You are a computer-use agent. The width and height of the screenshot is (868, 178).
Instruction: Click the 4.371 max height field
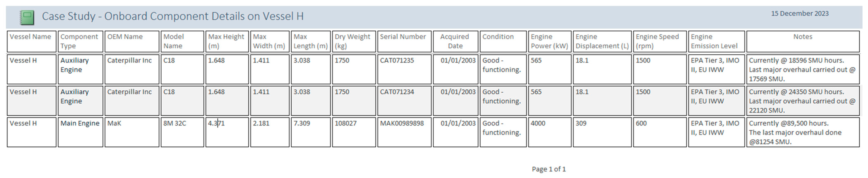point(227,131)
